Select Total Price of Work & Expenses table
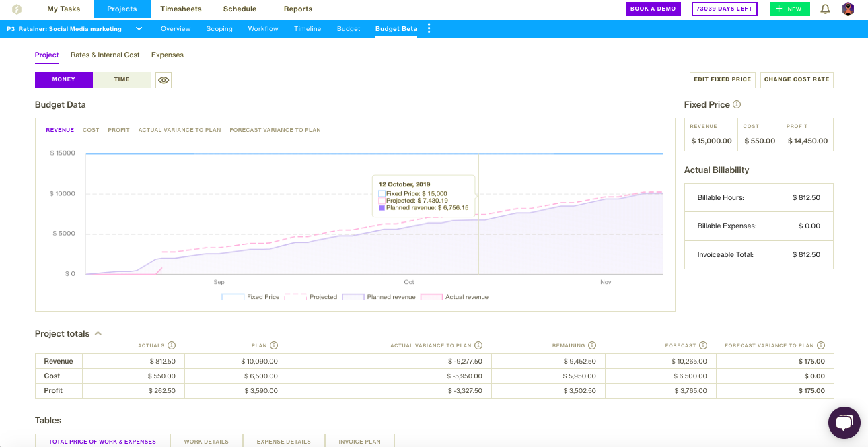 tap(102, 441)
